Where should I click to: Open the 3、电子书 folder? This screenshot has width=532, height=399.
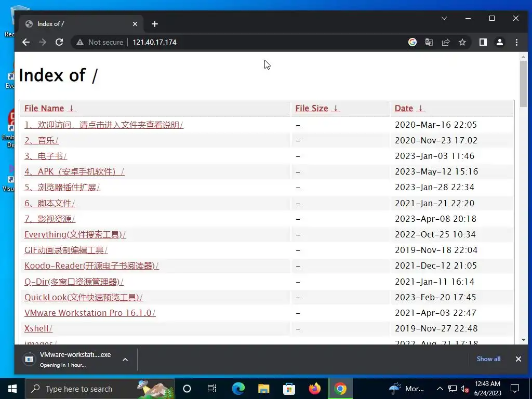[x=46, y=156]
